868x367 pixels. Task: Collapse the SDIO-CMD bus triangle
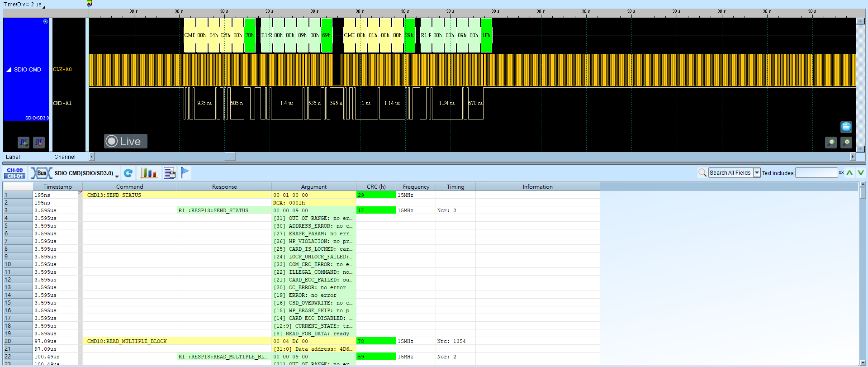click(x=9, y=70)
